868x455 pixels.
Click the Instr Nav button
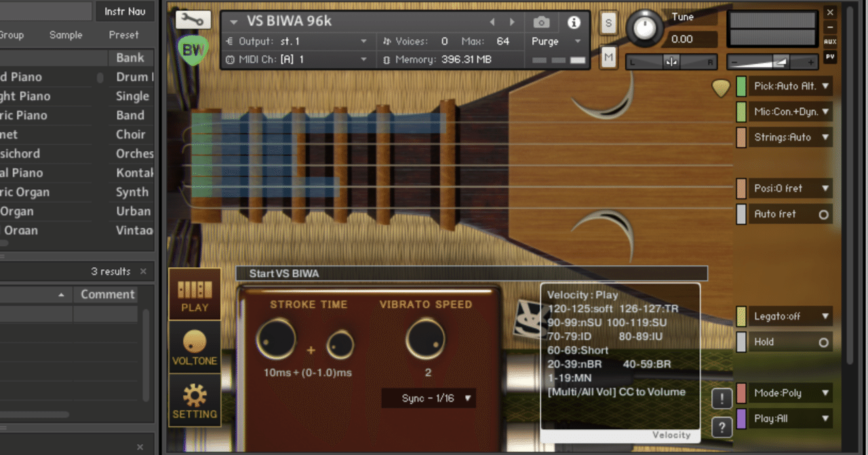click(x=125, y=12)
